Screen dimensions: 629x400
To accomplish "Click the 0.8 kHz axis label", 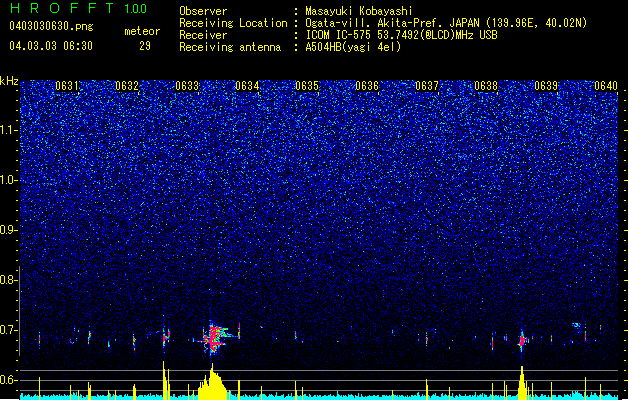I will pos(8,280).
